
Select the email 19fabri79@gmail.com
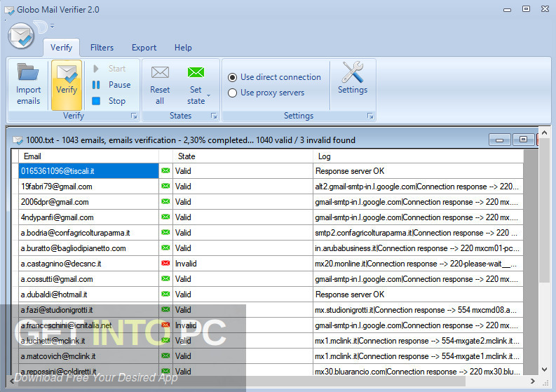pos(88,187)
